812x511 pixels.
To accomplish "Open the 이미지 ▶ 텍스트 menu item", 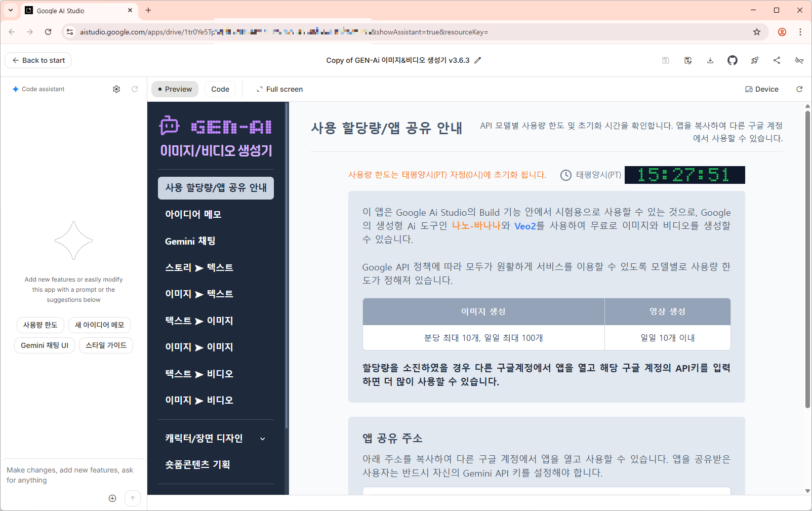I will 216,294.
